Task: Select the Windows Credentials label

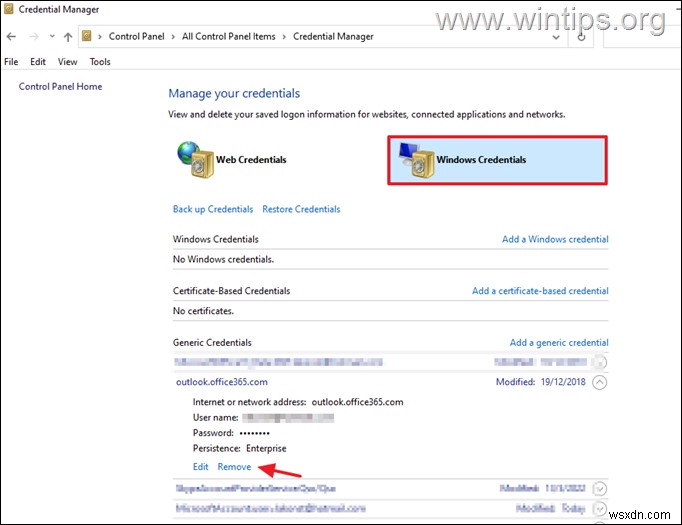Action: click(x=481, y=160)
